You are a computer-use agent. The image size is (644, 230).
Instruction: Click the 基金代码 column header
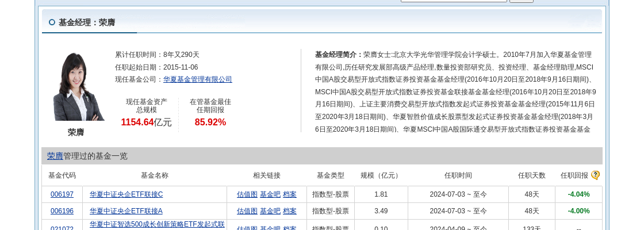62,175
